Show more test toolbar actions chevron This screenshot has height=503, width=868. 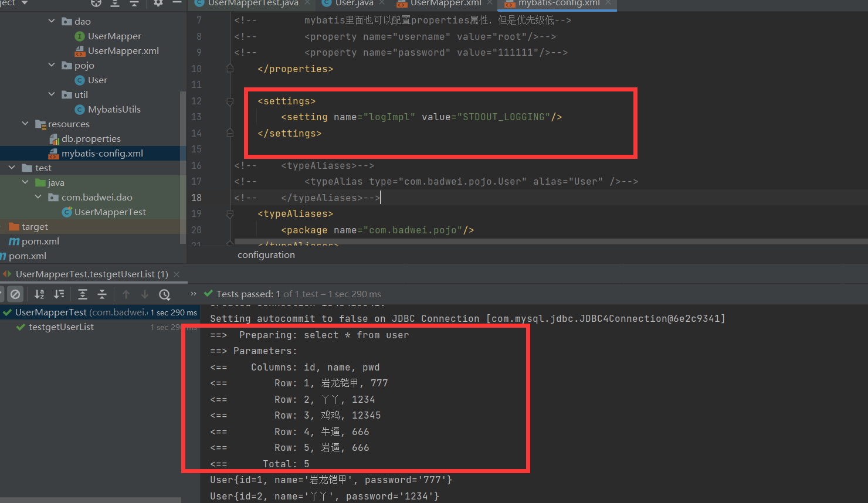coord(194,294)
